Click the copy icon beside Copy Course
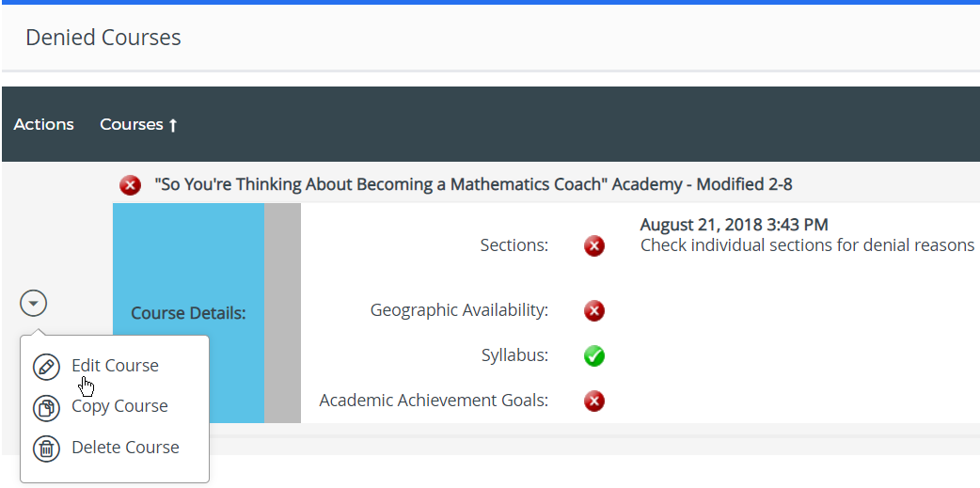Screen dimensions: 980x488 point(46,407)
